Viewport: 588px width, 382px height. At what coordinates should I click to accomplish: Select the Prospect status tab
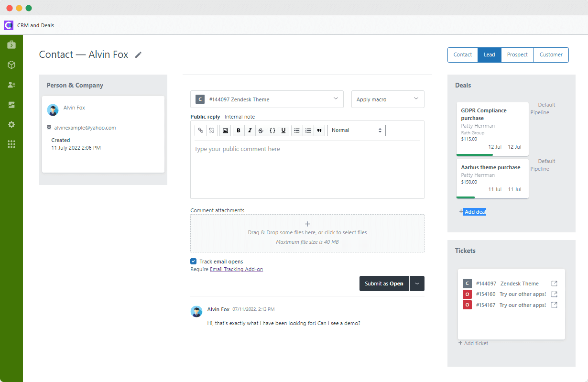[x=517, y=55]
